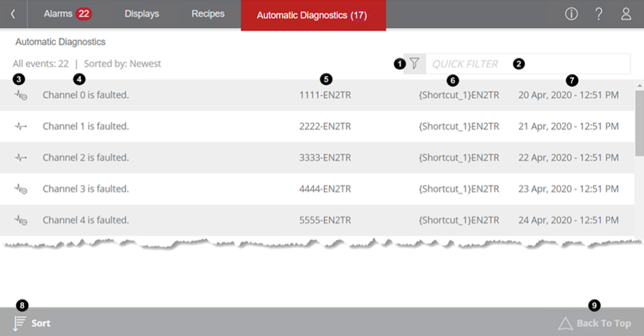Screen dimensions: 644x336
Task: Open the user account icon
Action: click(626, 14)
